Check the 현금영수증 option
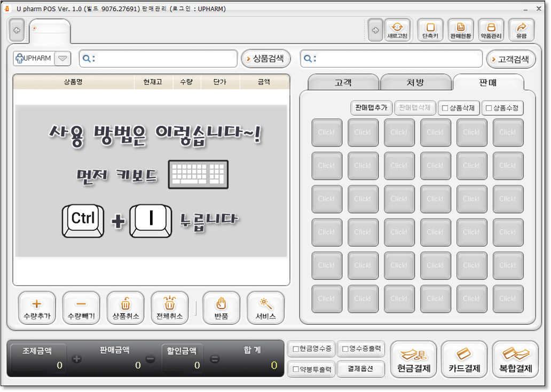The image size is (551, 392). click(x=295, y=349)
